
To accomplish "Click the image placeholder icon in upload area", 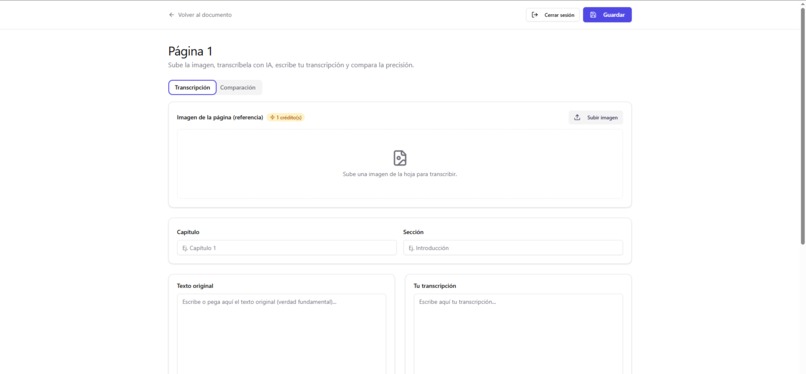I will [400, 158].
